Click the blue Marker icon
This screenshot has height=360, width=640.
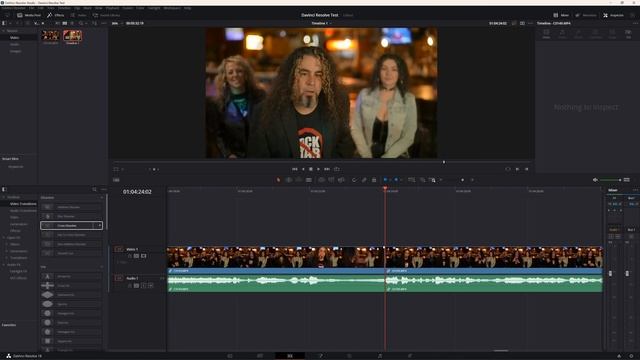[x=396, y=180]
